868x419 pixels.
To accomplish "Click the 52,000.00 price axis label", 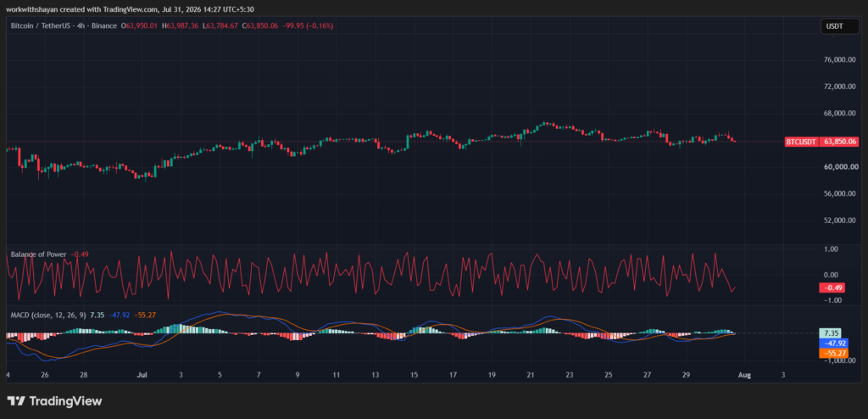I will tap(840, 220).
